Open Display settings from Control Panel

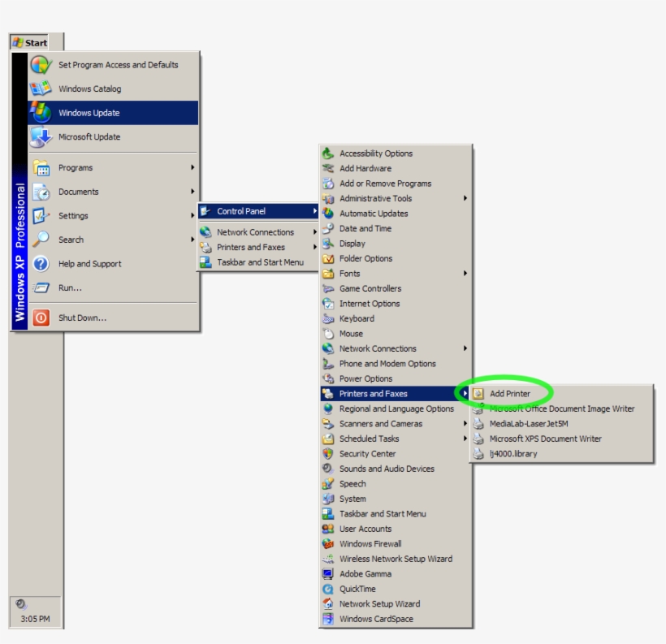(352, 243)
